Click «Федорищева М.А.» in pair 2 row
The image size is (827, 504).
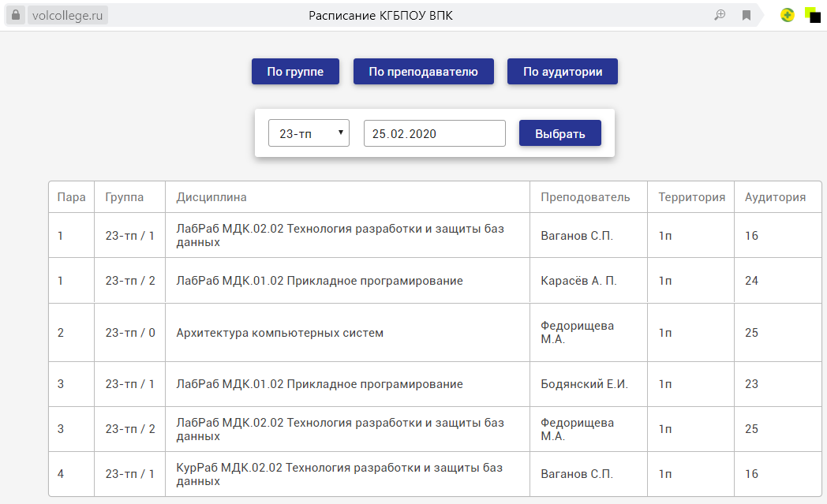coord(589,333)
